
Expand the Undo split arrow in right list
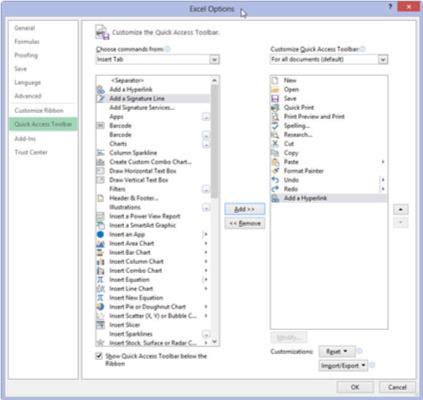(383, 180)
